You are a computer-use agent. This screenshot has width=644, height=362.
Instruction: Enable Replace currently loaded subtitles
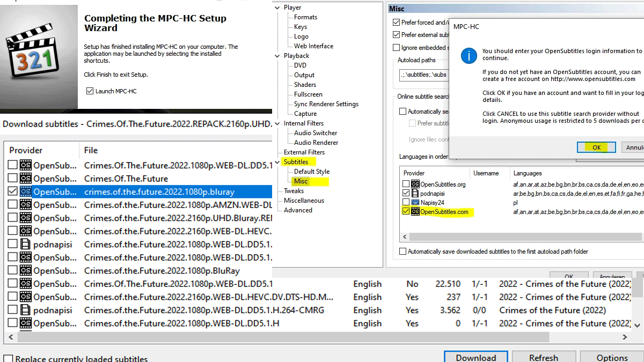tap(8, 358)
